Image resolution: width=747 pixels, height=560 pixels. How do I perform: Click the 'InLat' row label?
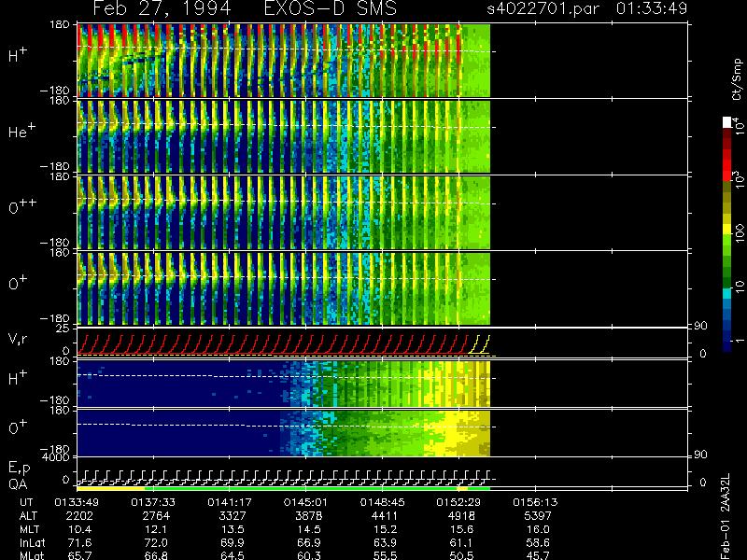[33, 543]
